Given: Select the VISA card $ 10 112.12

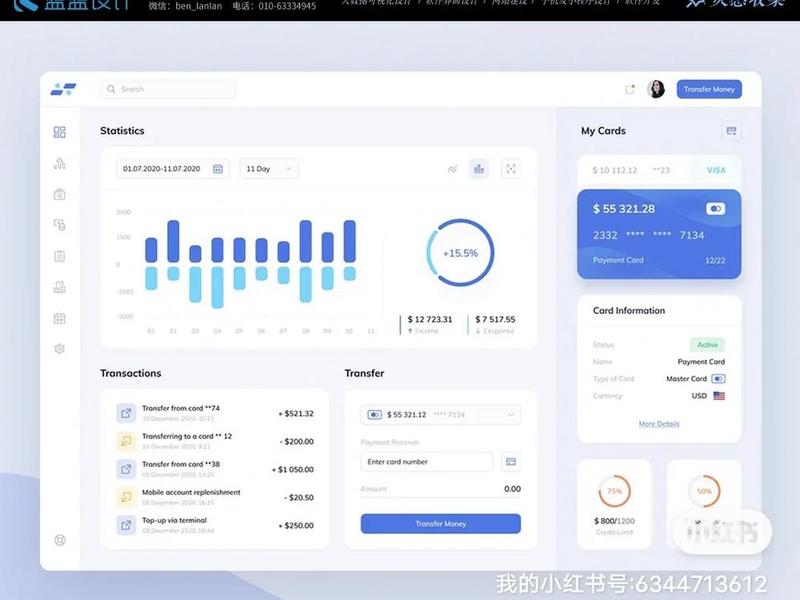Looking at the screenshot, I should [659, 170].
